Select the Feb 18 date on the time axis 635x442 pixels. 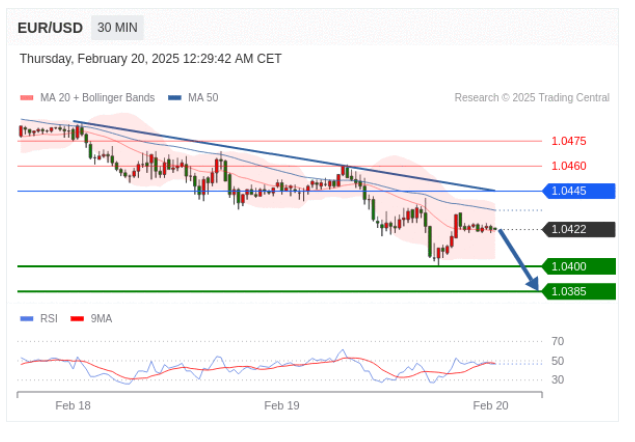(73, 406)
